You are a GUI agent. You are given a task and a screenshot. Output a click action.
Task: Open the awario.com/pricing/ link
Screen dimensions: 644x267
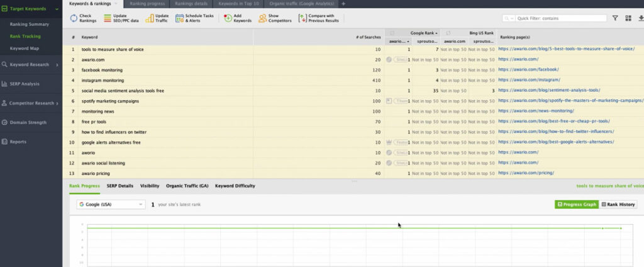[x=526, y=173]
